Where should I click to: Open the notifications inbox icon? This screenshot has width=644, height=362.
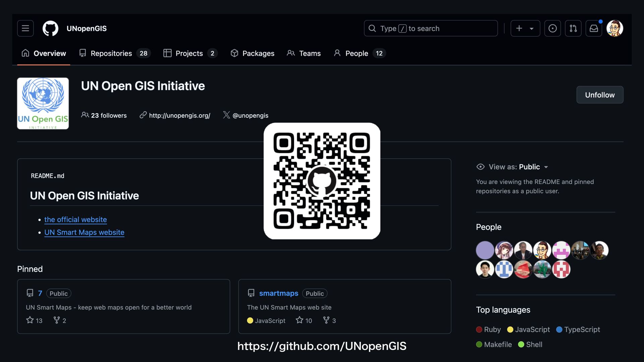tap(594, 28)
